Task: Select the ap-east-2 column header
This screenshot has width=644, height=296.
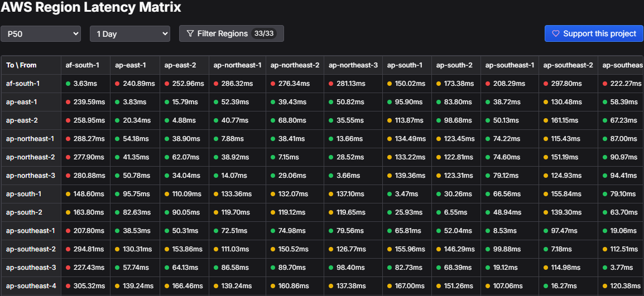Action: (184, 65)
